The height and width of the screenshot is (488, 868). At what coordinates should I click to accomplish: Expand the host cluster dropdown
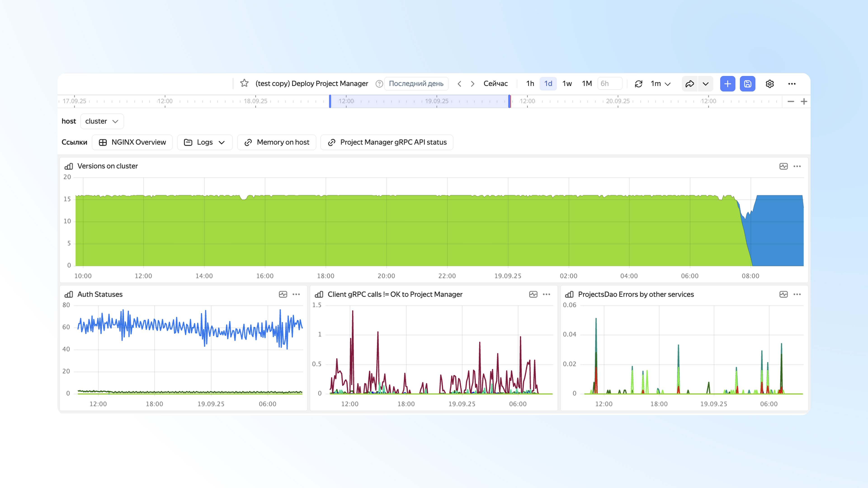pyautogui.click(x=102, y=121)
